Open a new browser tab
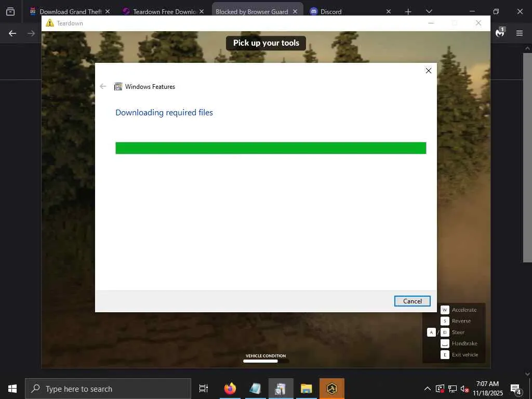This screenshot has width=532, height=399. tap(408, 11)
